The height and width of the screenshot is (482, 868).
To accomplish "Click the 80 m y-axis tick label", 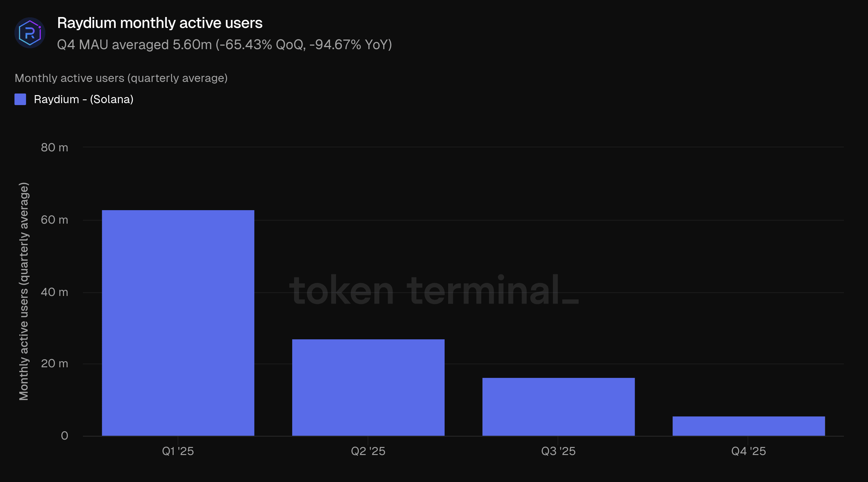I will pos(54,147).
